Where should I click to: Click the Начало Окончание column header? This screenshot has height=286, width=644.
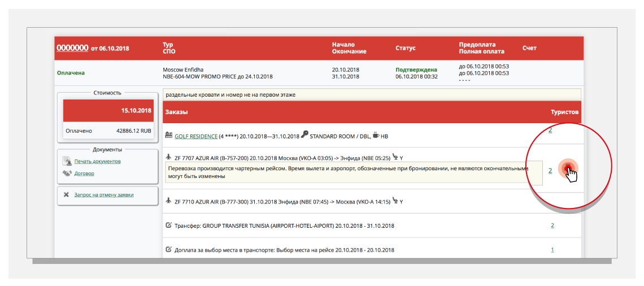point(349,48)
